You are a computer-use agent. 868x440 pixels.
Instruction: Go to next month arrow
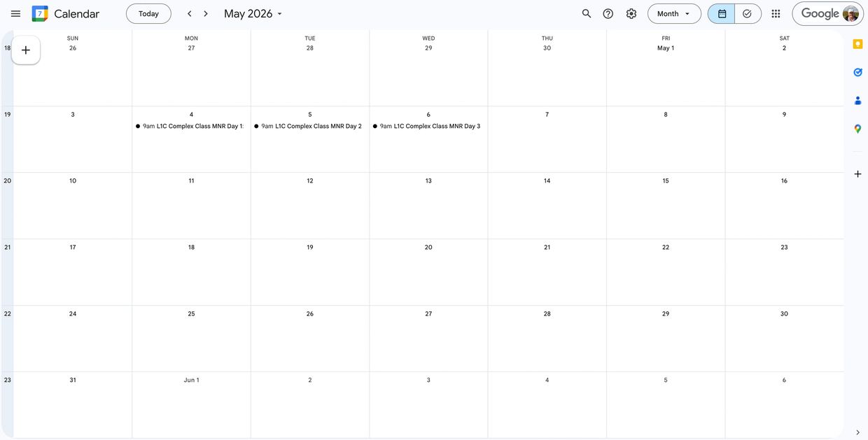pyautogui.click(x=206, y=14)
